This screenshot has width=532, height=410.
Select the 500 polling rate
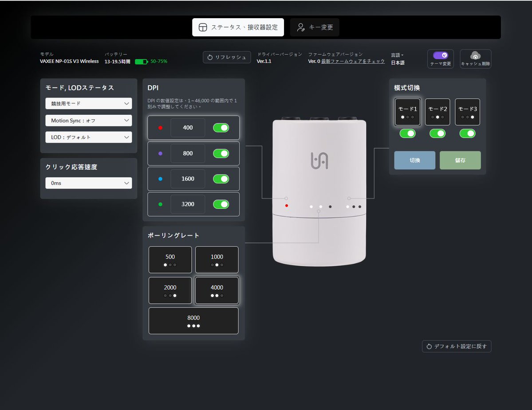pos(170,260)
